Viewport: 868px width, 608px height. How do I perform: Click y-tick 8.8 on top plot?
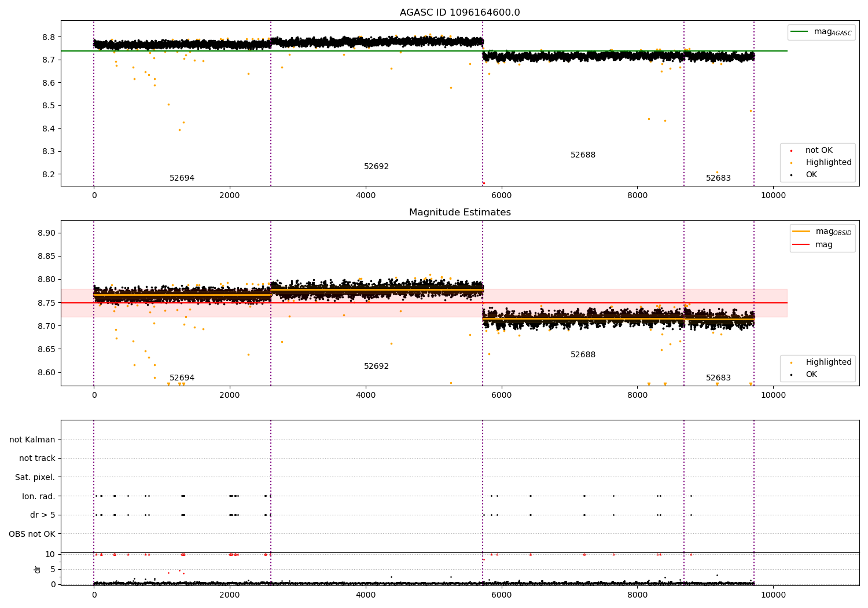[49, 37]
